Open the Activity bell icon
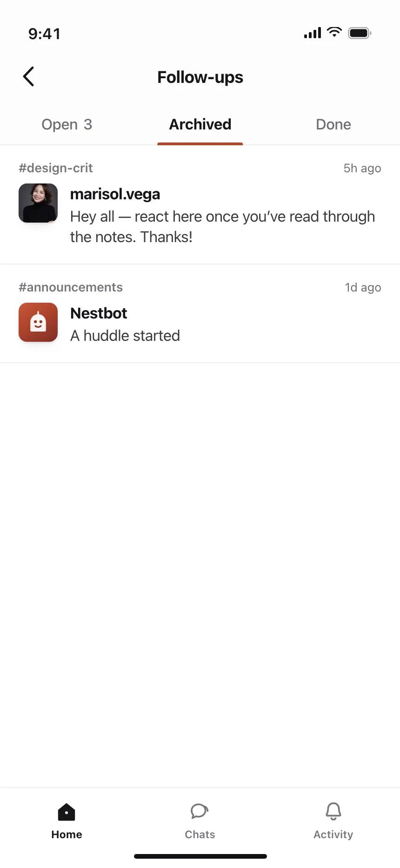 click(333, 812)
